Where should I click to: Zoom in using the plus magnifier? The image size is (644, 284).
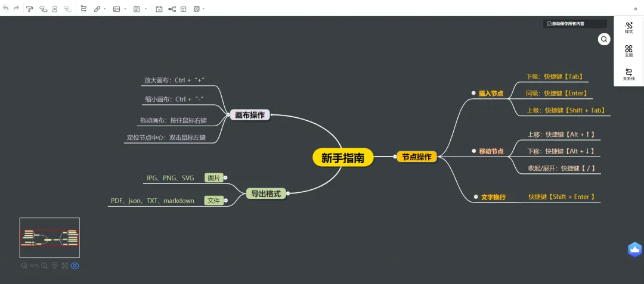(24, 266)
